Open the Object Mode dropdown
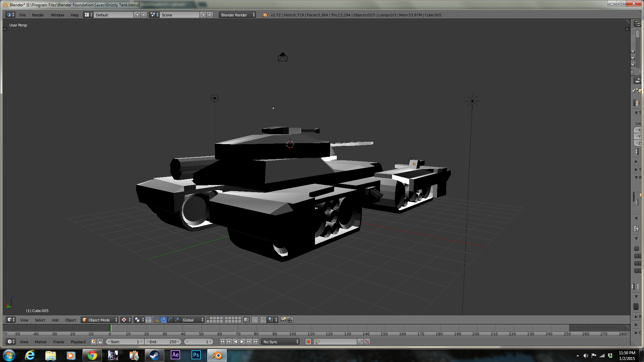Image resolution: width=644 pixels, height=362 pixels. (x=100, y=320)
